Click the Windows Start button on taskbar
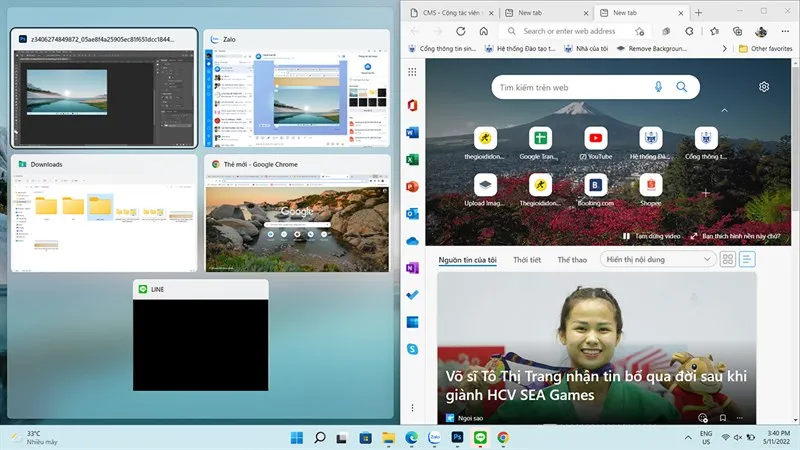The height and width of the screenshot is (450, 800). 296,437
